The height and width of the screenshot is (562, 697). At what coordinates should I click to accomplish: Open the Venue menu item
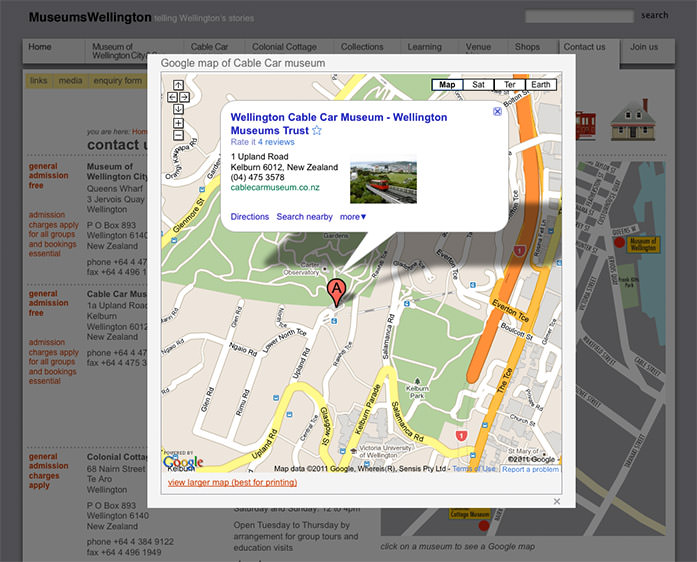pyautogui.click(x=478, y=47)
